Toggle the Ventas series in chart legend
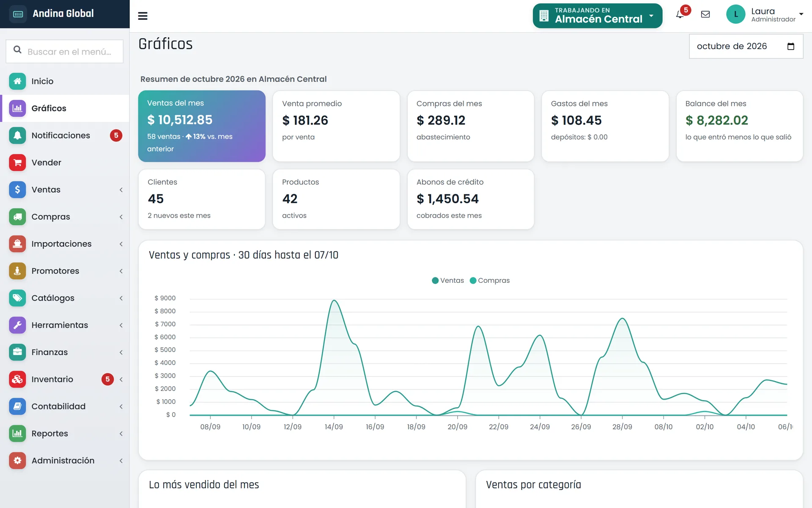Image resolution: width=812 pixels, height=508 pixels. [x=448, y=281]
